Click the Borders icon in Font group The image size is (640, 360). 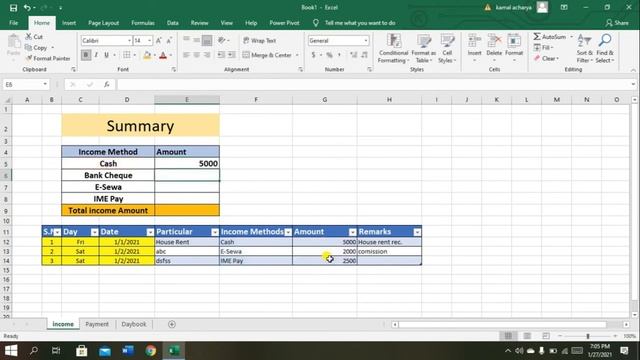[x=127, y=55]
